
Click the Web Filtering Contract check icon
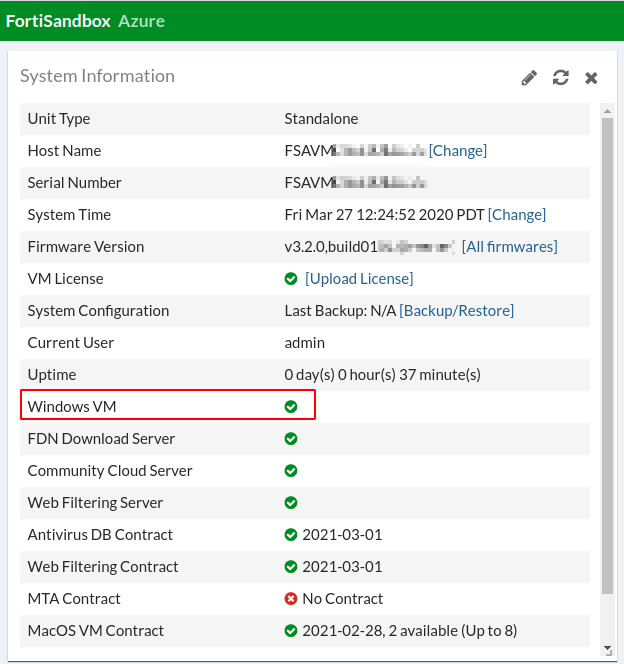pyautogui.click(x=291, y=567)
